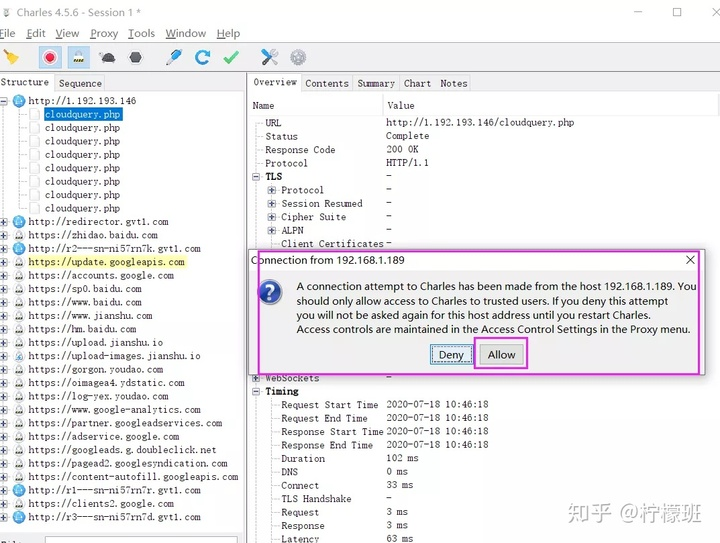Click the Deny button in dialog
Image resolution: width=720 pixels, height=543 pixels.
451,355
